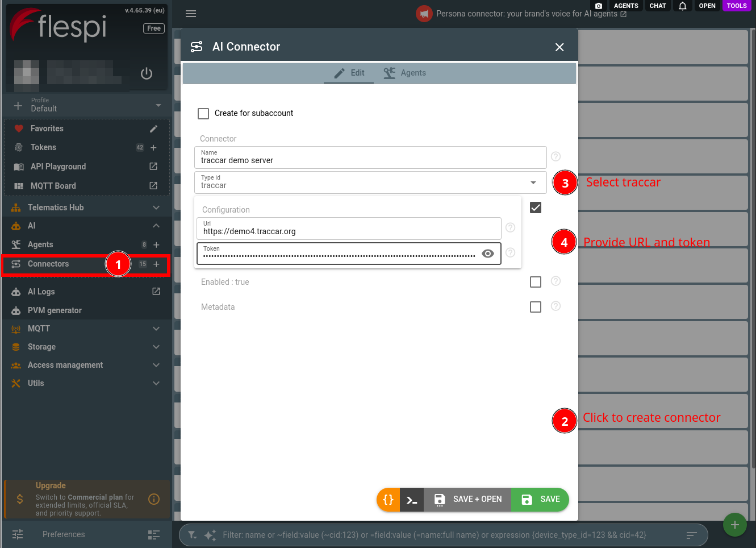Click the terminal command prompt button
Image resolution: width=756 pixels, height=548 pixels.
click(412, 500)
